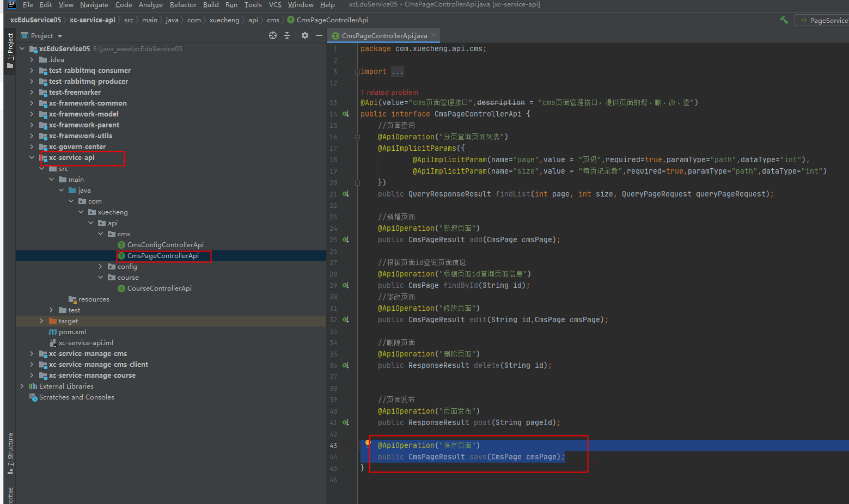This screenshot has width=849, height=504.
Task: Expand External Libraries node
Action: point(22,386)
